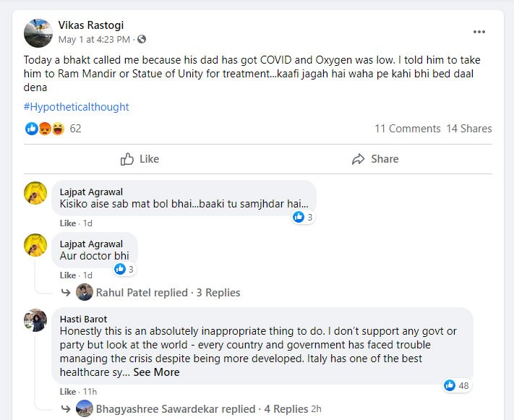Click the thumbs-up Like button on post
This screenshot has width=514, height=420.
coord(140,159)
